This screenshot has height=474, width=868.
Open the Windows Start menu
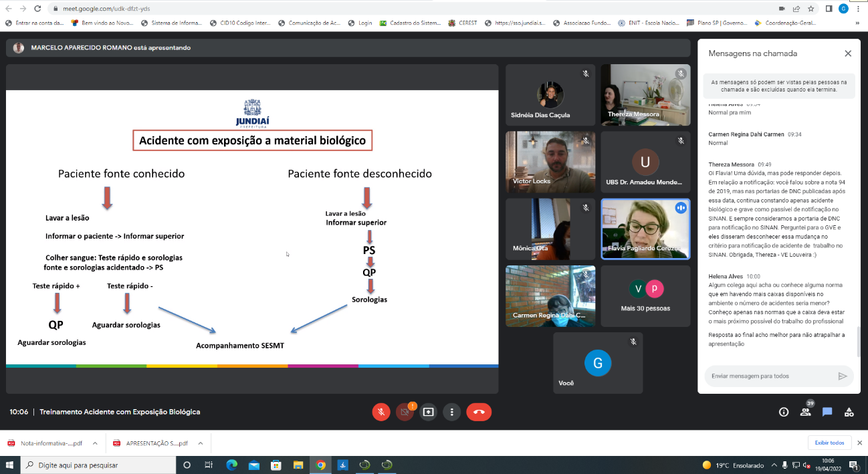coord(9,465)
